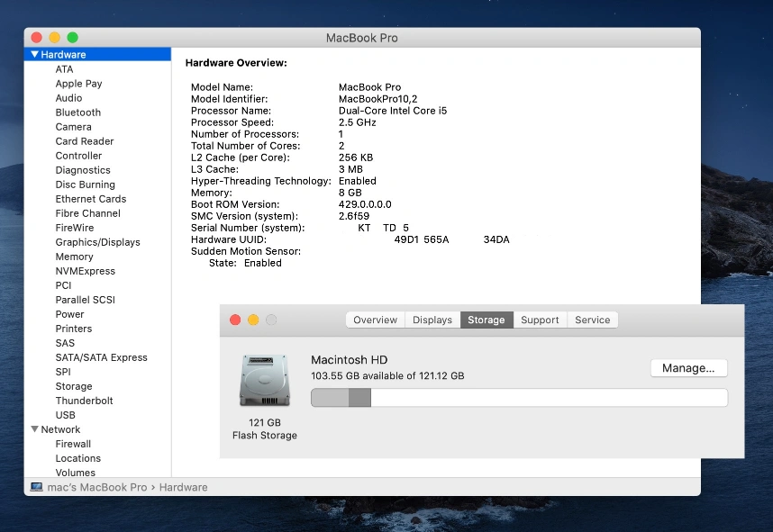Zoom the MacBook Pro System Information window
This screenshot has height=532, width=773.
pos(72,38)
